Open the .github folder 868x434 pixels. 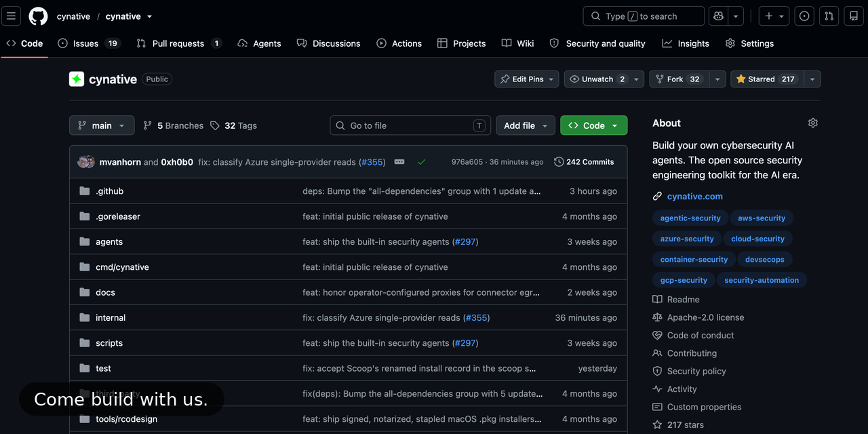click(110, 191)
